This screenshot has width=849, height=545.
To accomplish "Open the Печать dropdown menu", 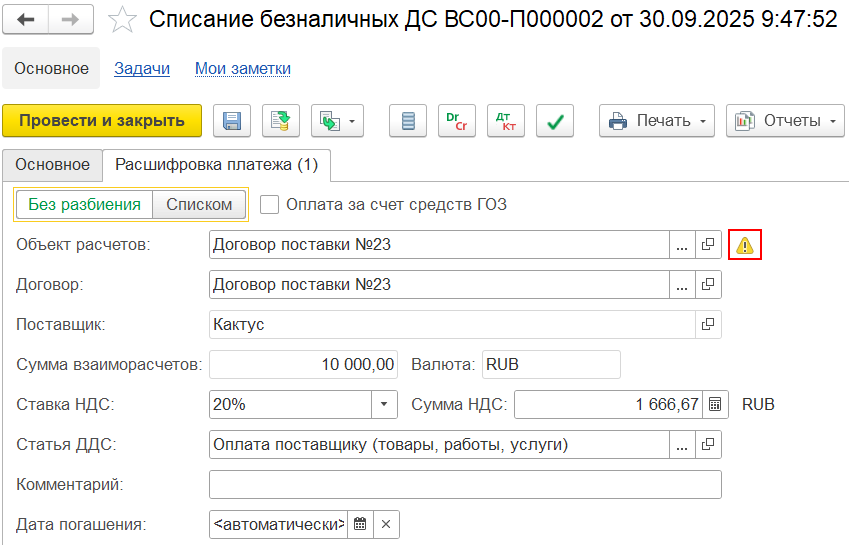I will 657,121.
